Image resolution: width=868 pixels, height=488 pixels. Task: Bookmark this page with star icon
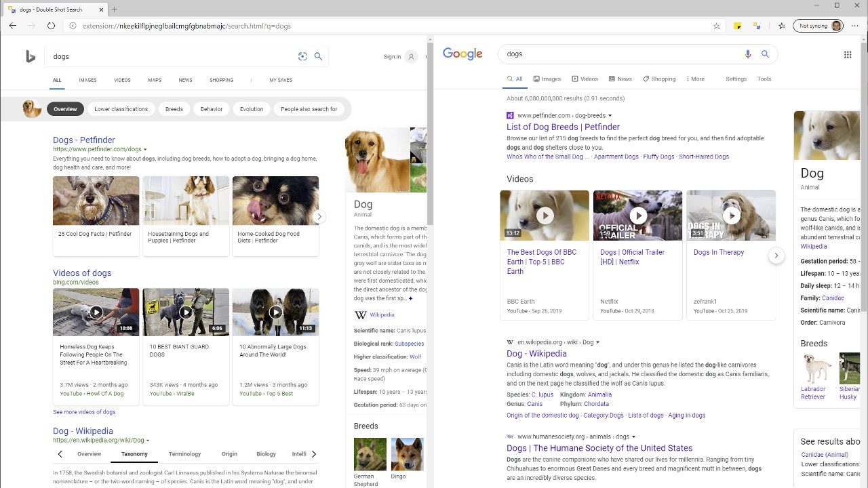[717, 26]
